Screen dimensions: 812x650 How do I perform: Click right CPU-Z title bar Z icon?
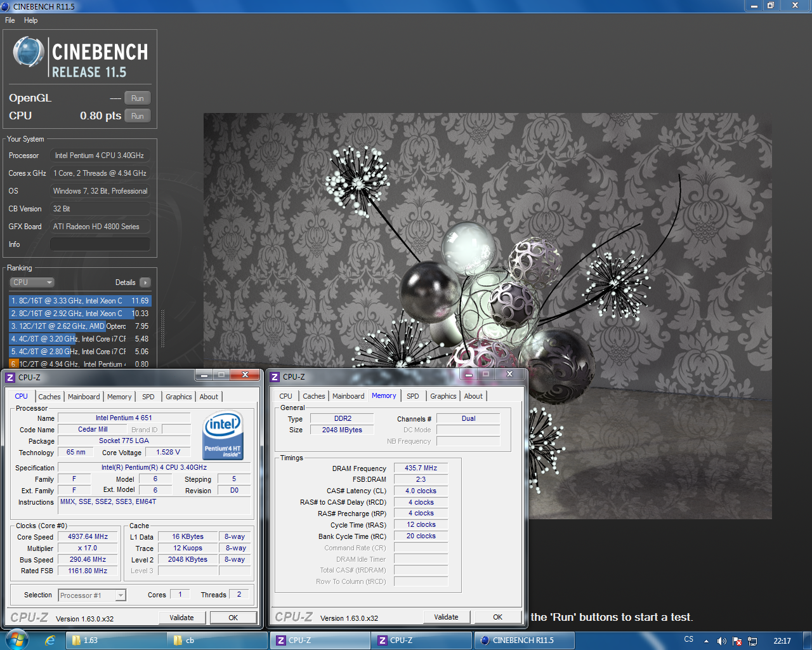(275, 377)
